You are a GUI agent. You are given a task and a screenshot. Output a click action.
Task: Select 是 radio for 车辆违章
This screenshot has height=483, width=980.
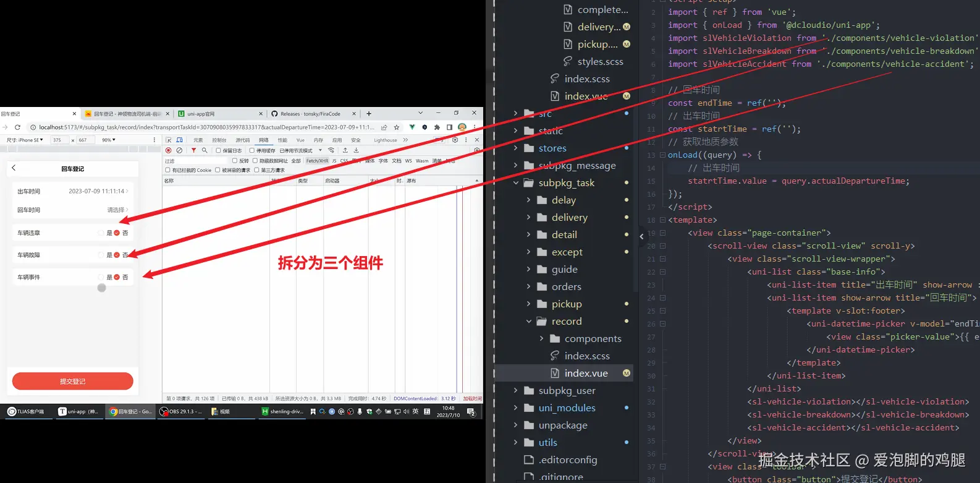tap(101, 233)
